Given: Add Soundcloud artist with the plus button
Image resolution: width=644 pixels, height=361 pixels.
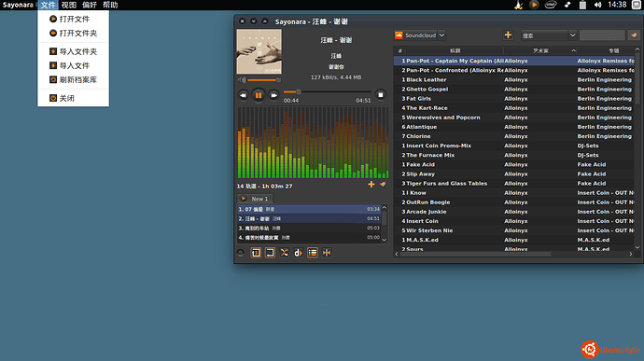Looking at the screenshot, I should [508, 35].
